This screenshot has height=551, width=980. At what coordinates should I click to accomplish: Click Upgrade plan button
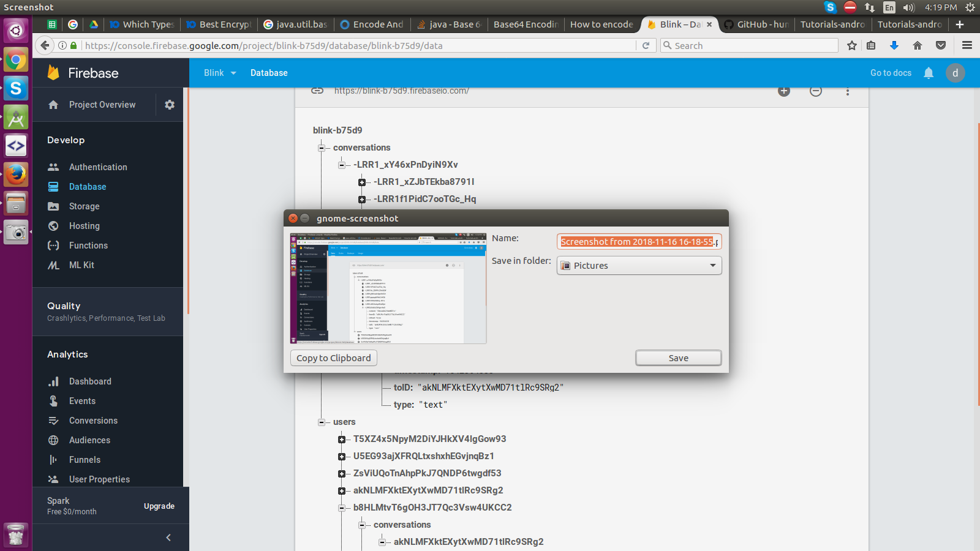(x=159, y=506)
